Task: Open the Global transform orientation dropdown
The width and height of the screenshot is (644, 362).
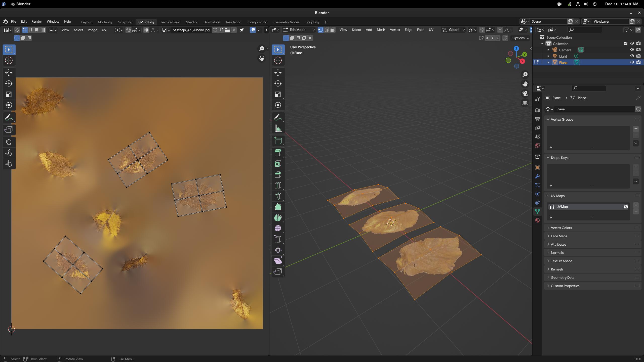Action: [453, 30]
